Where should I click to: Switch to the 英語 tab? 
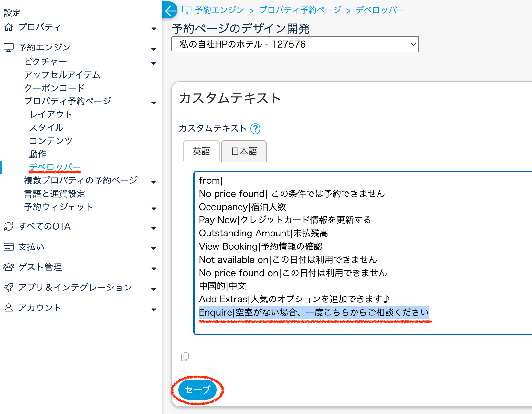201,151
